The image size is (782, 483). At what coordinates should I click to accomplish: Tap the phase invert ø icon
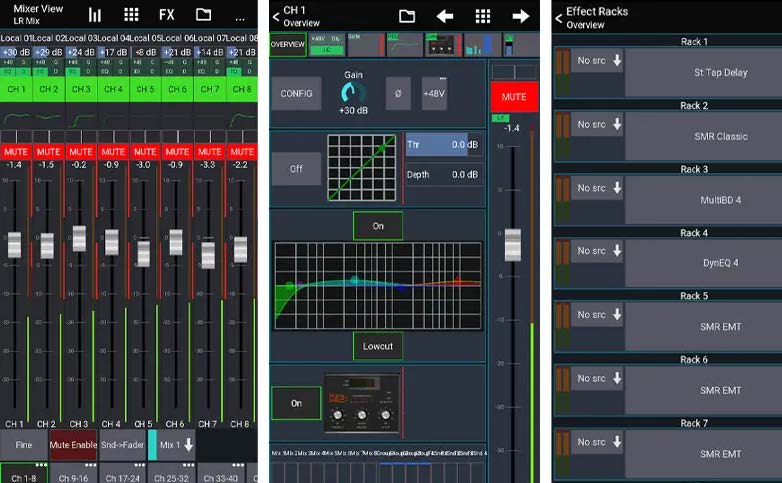(398, 93)
